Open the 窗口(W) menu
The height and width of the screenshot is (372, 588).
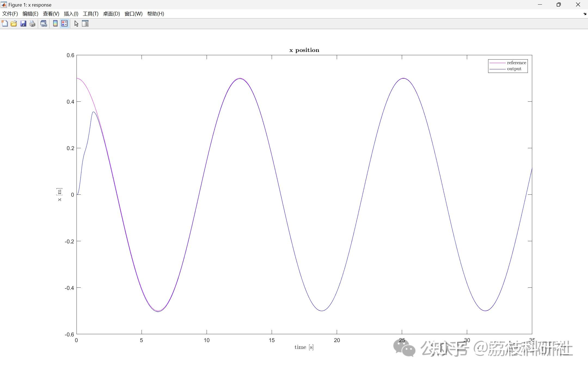tap(133, 14)
